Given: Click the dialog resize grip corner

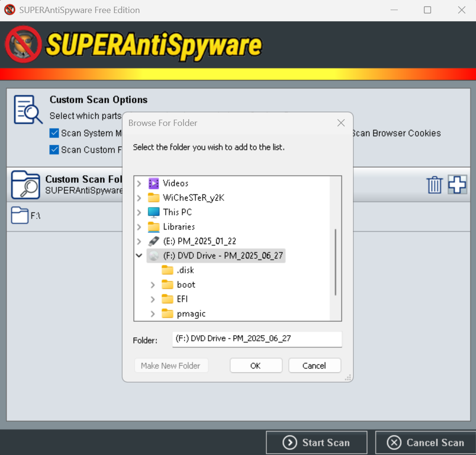Looking at the screenshot, I should point(348,377).
